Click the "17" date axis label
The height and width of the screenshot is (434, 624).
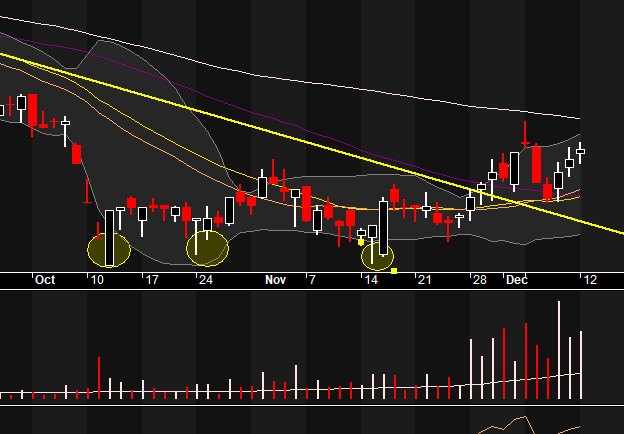[152, 280]
